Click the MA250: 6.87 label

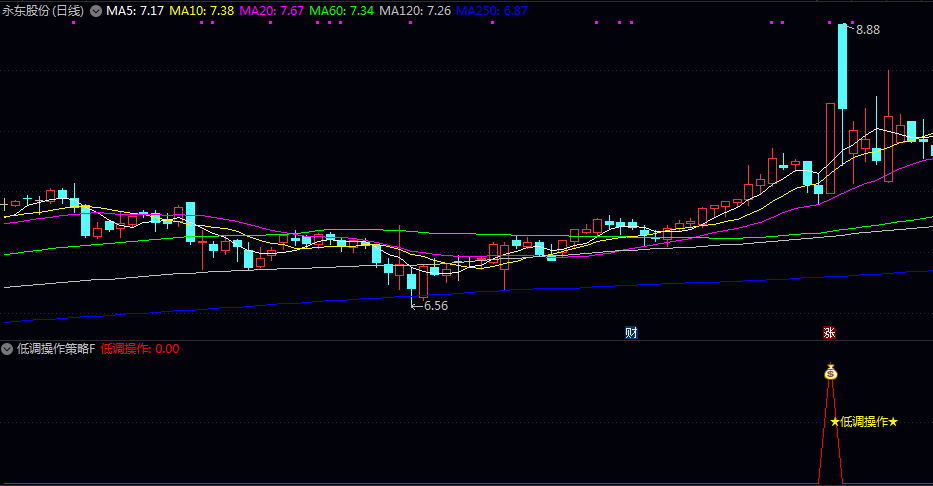491,11
